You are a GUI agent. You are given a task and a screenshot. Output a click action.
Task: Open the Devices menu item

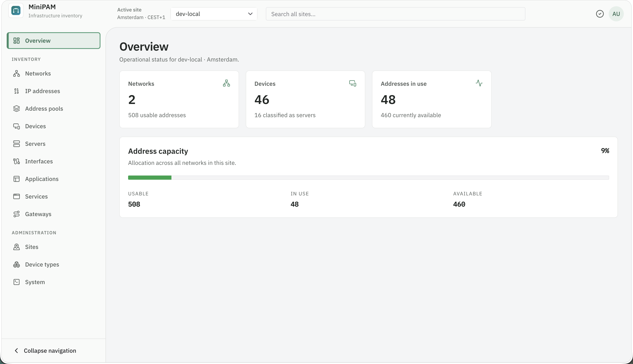pyautogui.click(x=54, y=126)
